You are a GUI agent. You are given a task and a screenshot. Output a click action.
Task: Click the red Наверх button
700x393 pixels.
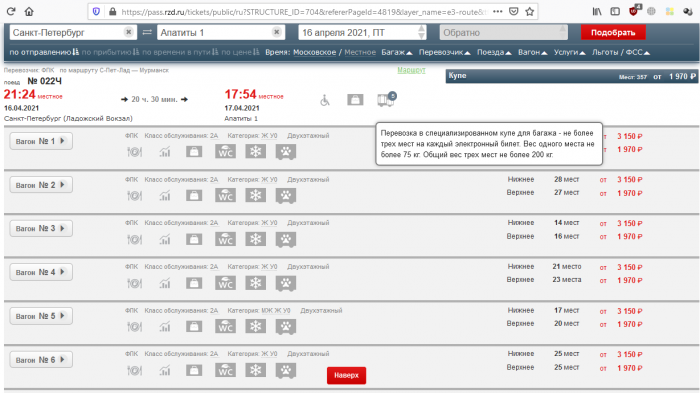pos(346,375)
